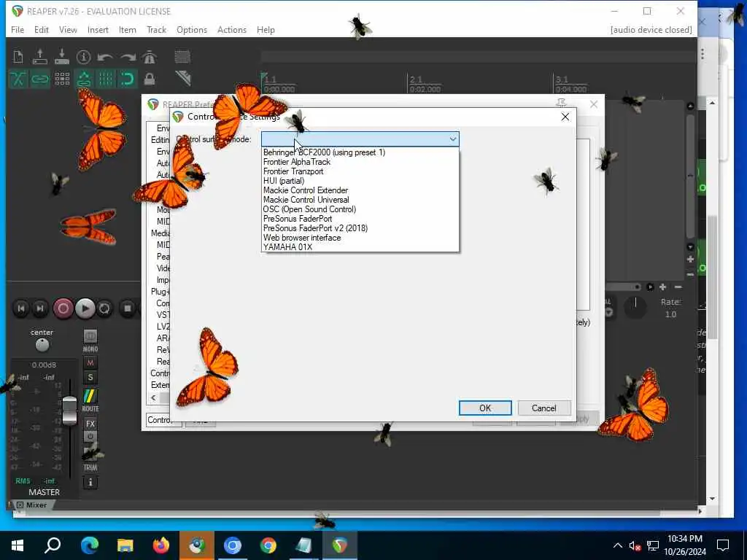Viewport: 747px width, 560px height.
Task: Select HUI (partial) option
Action: pyautogui.click(x=360, y=181)
